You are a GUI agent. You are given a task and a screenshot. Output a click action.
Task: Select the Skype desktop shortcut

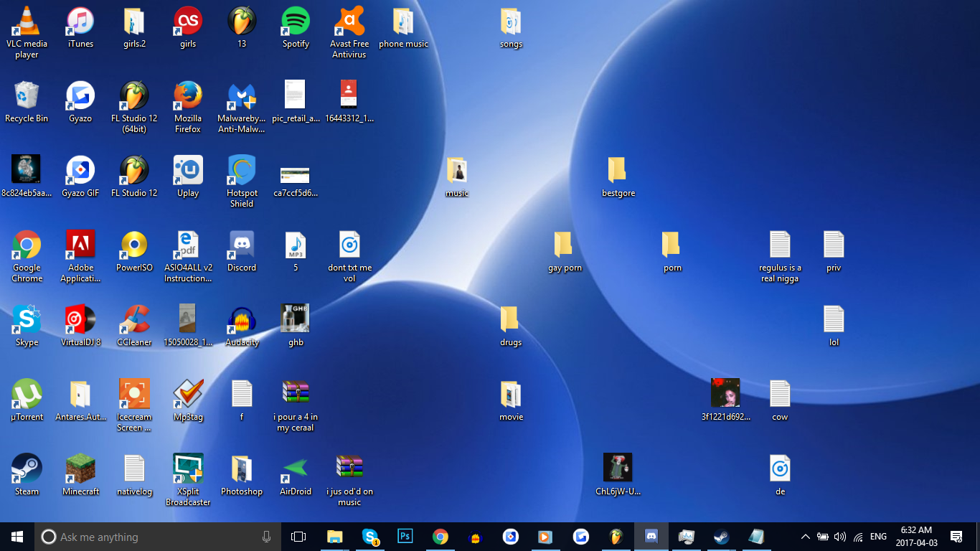27,326
